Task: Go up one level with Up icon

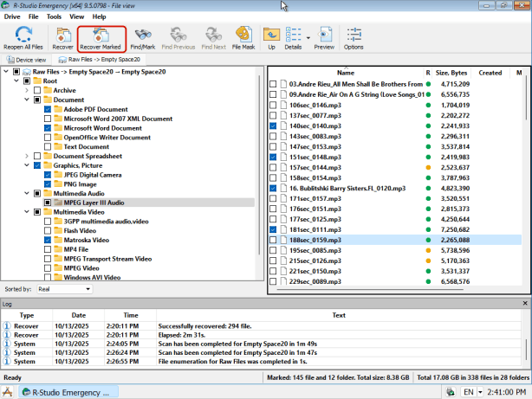Action: (271, 37)
